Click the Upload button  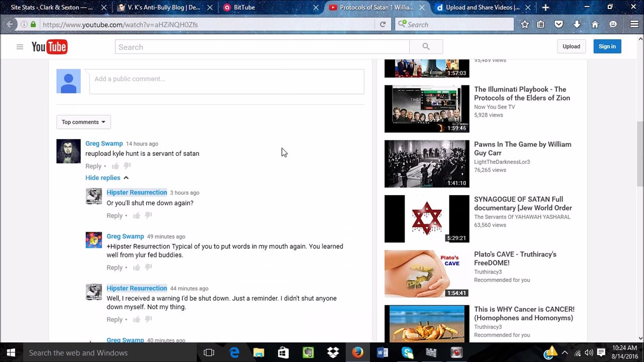[571, 46]
